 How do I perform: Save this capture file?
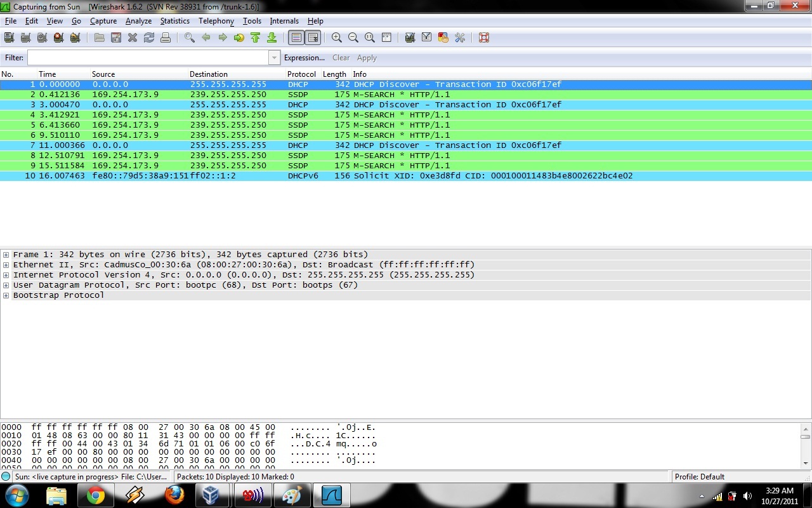click(116, 37)
